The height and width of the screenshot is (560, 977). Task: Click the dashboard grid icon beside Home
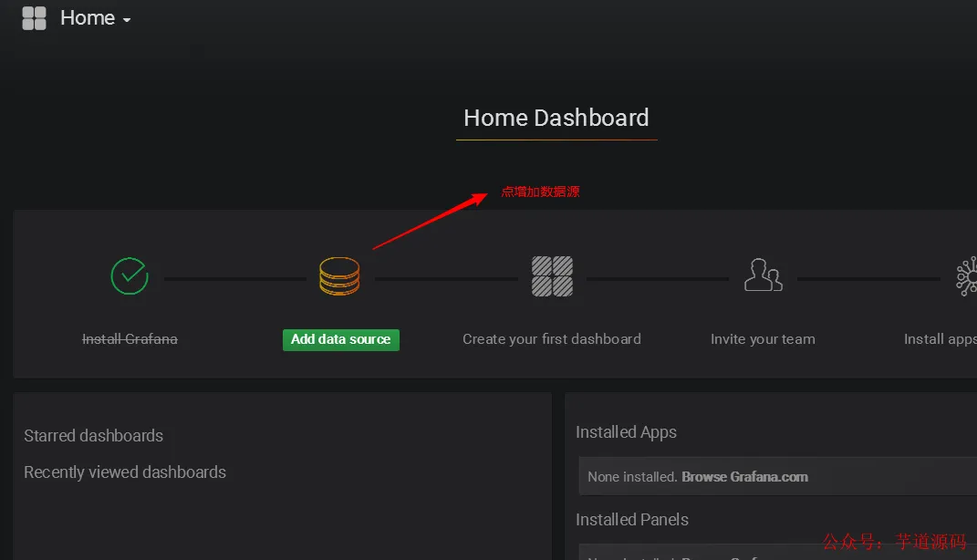click(x=35, y=18)
